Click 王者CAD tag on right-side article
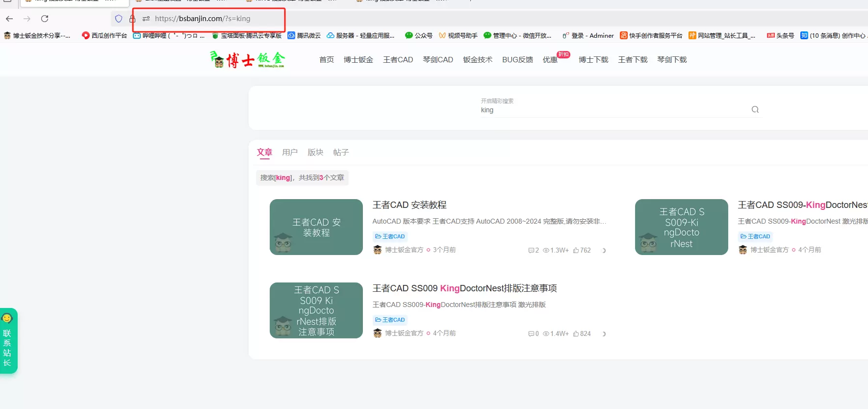This screenshot has height=409, width=868. click(x=756, y=236)
